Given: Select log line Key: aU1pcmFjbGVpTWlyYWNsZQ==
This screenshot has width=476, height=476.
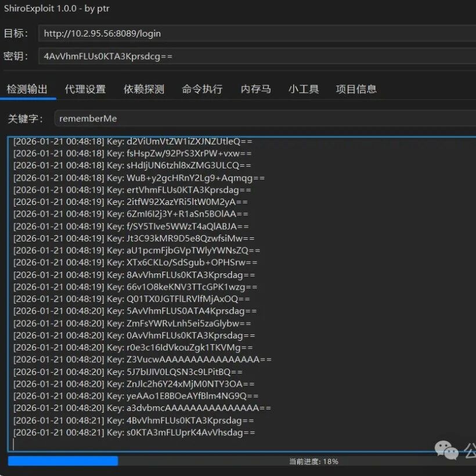Looking at the screenshot, I should [137, 250].
